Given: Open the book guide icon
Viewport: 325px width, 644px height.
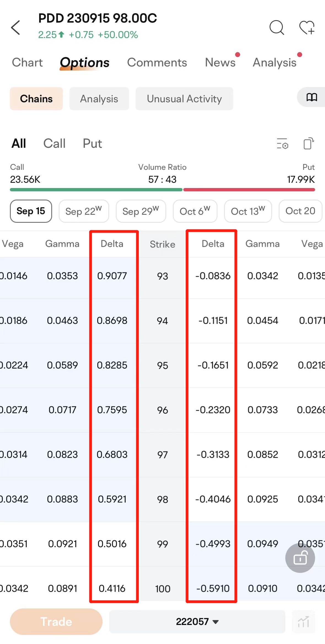Looking at the screenshot, I should (311, 97).
